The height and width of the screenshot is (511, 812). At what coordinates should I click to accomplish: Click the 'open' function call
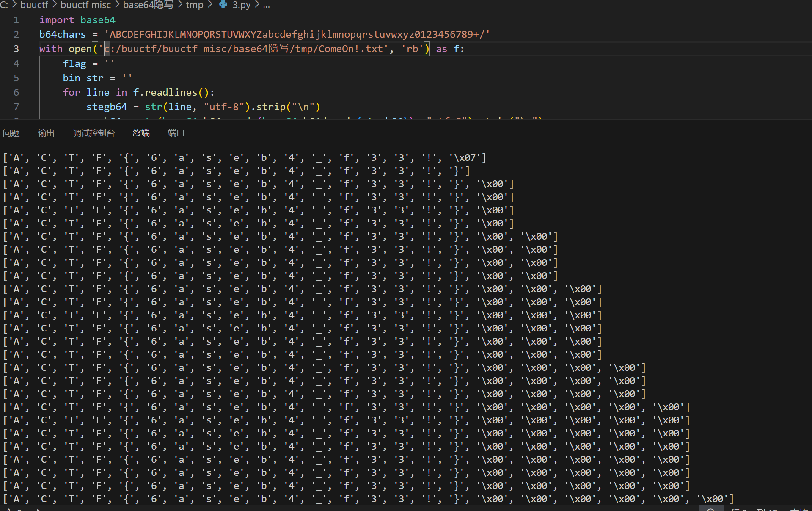pyautogui.click(x=80, y=49)
